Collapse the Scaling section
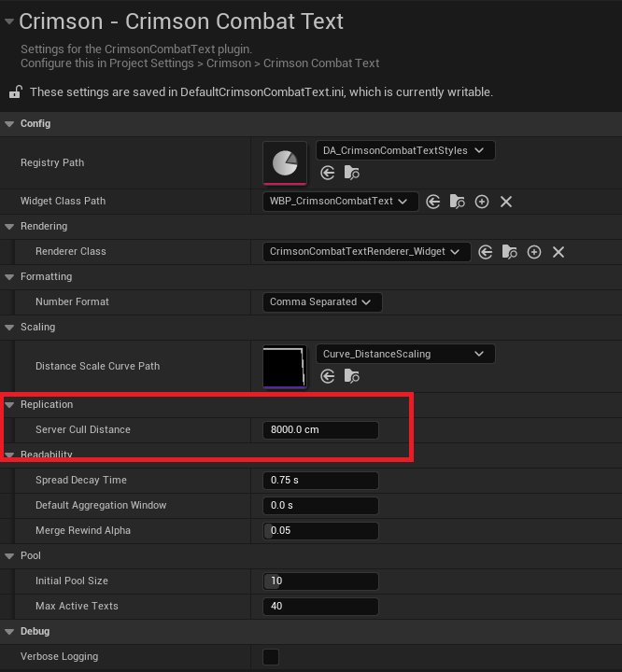Image resolution: width=622 pixels, height=672 pixels. (9, 328)
